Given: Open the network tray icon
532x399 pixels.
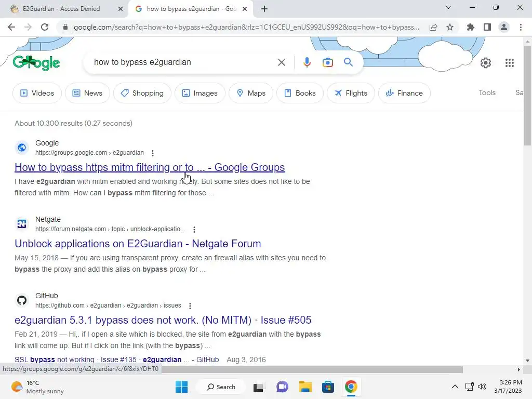Looking at the screenshot, I should pyautogui.click(x=470, y=387).
